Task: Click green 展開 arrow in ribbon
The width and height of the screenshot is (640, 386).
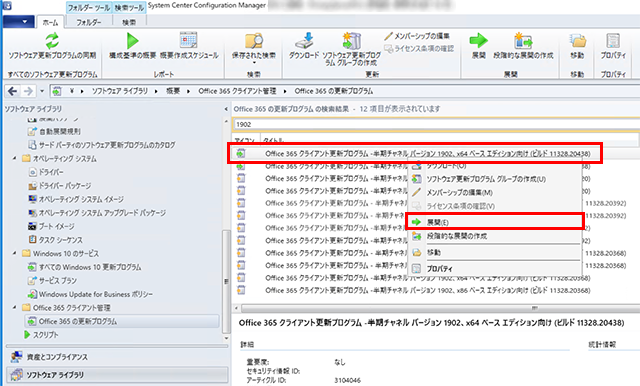Action: [x=478, y=40]
